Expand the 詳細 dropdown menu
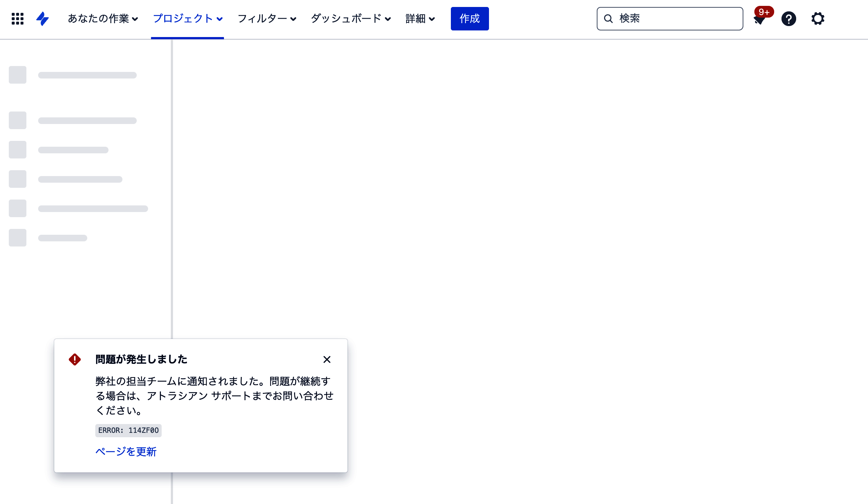Image resolution: width=868 pixels, height=504 pixels. point(420,19)
